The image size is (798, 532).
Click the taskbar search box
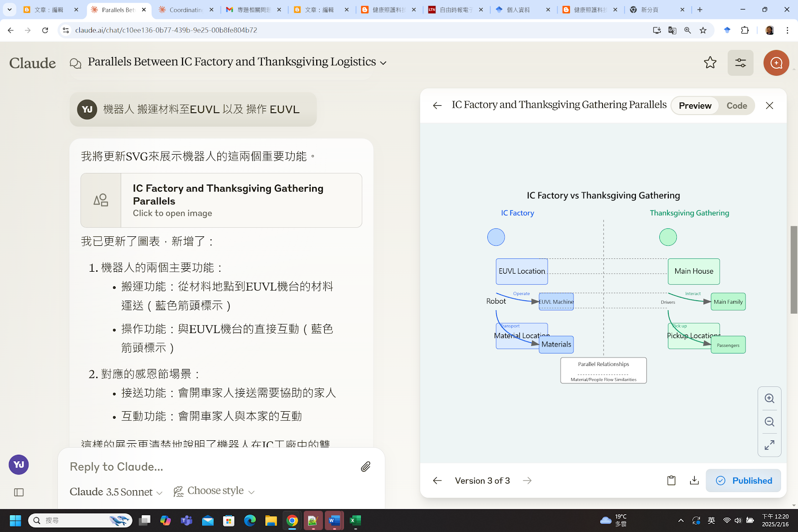80,521
